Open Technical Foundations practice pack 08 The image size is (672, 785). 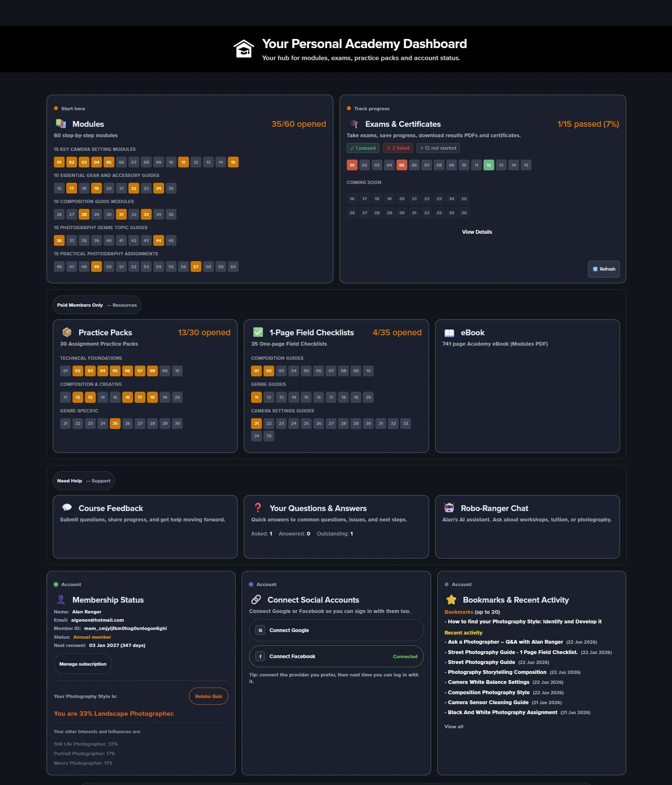152,371
